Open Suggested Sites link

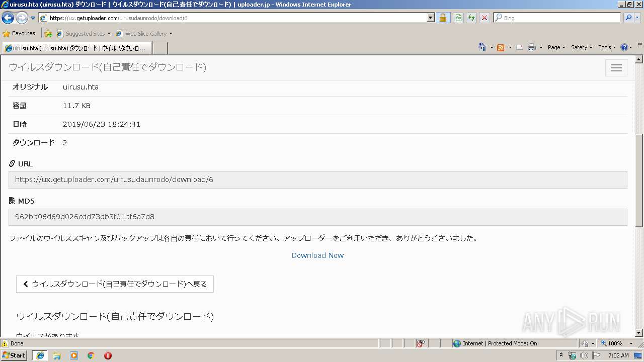(x=83, y=34)
